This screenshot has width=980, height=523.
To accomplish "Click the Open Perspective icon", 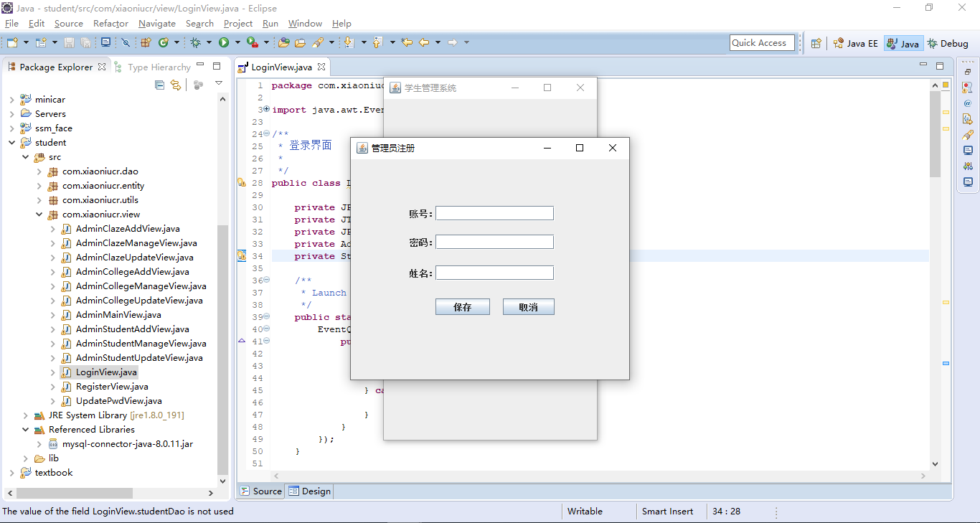I will 816,43.
